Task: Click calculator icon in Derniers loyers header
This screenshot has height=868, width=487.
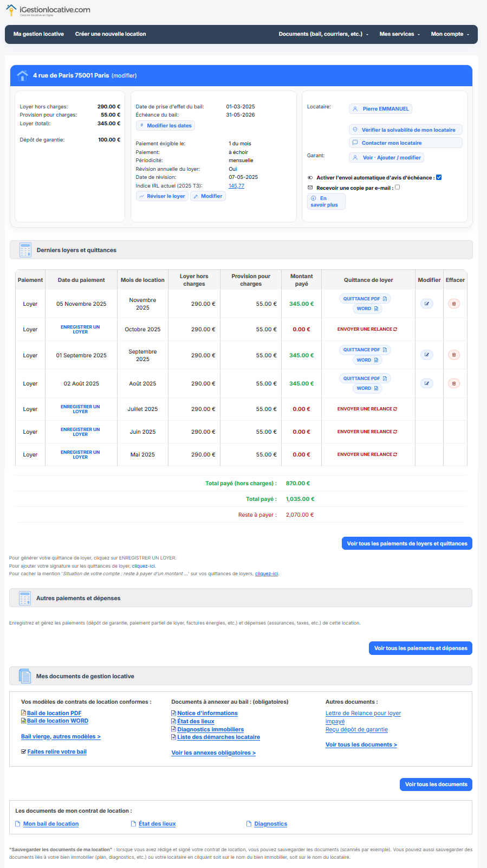Action: pyautogui.click(x=25, y=250)
